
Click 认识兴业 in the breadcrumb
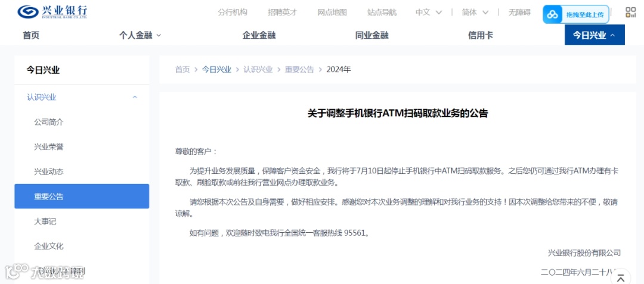pos(258,69)
